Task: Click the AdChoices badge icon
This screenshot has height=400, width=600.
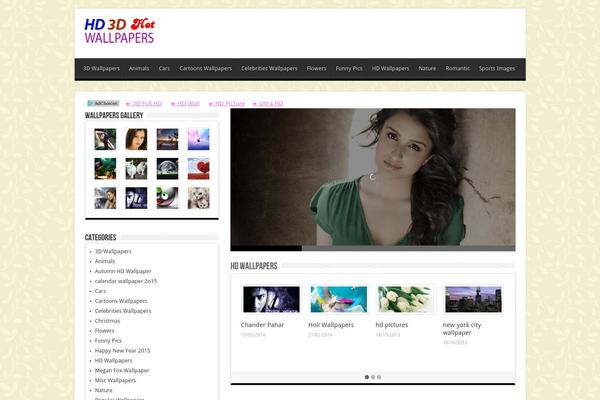Action: coord(103,103)
